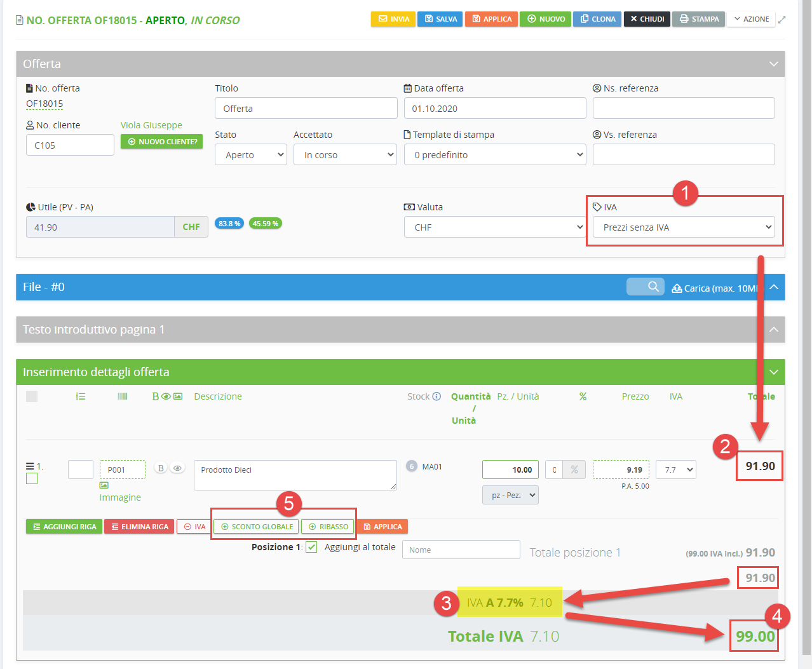Collapse the Testo introduttivo pagina 1 section
Screen dimensions: 812x669
pos(773,330)
